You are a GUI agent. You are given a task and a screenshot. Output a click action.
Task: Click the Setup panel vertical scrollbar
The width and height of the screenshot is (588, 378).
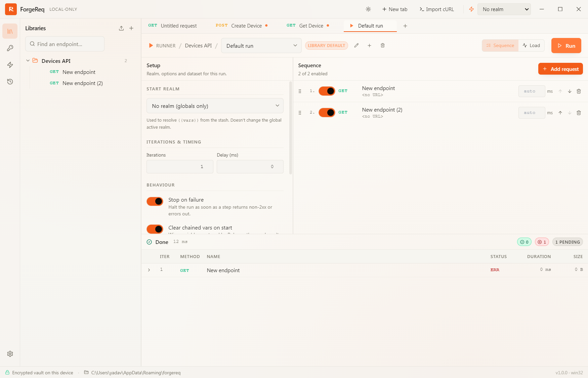[x=291, y=128]
